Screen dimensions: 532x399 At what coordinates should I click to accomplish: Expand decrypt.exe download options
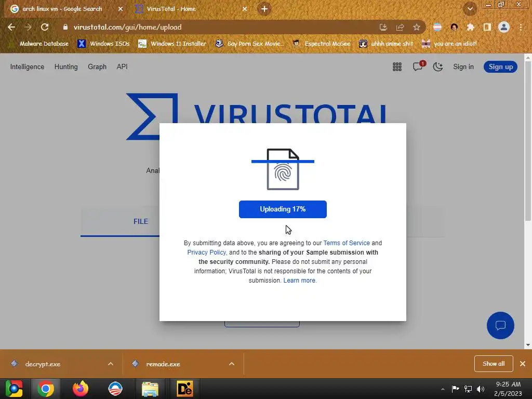111,364
